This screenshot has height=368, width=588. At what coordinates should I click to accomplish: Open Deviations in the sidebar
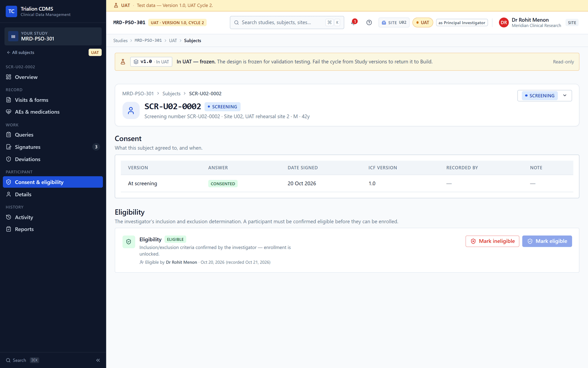pyautogui.click(x=53, y=159)
